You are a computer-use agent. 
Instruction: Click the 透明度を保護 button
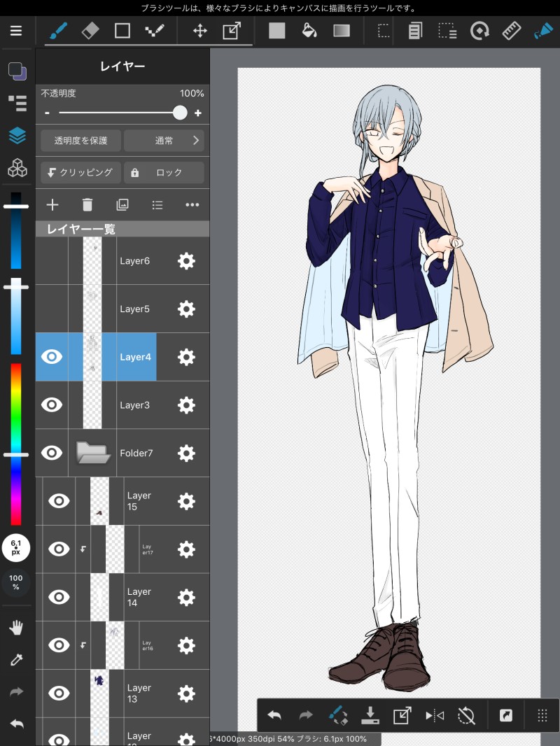80,141
